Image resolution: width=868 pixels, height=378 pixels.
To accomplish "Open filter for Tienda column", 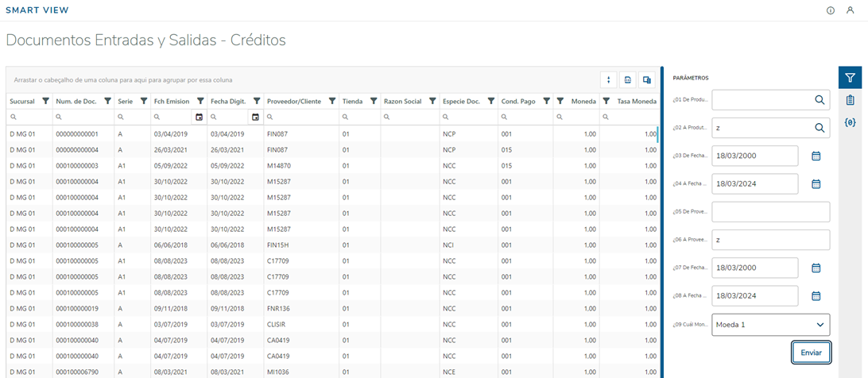I will [x=374, y=102].
